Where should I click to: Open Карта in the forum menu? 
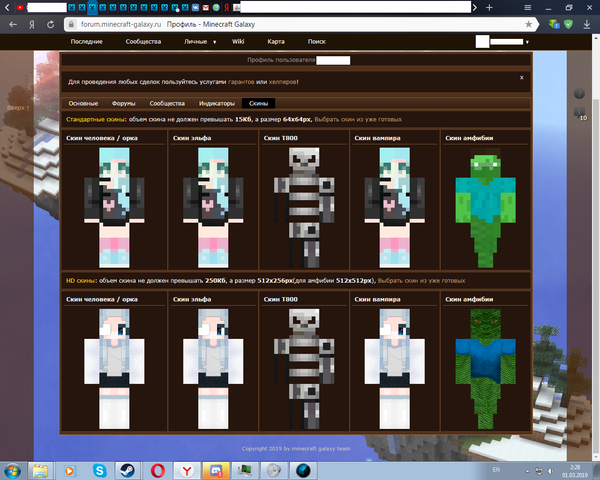[x=276, y=42]
